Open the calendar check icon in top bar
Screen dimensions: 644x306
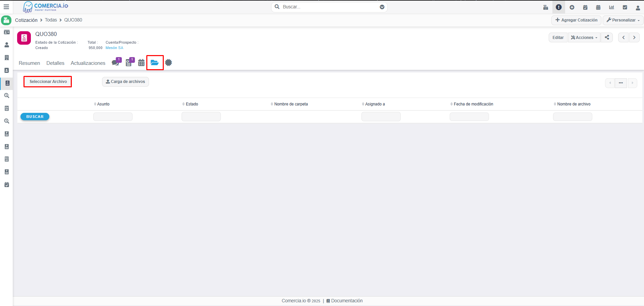[585, 7]
